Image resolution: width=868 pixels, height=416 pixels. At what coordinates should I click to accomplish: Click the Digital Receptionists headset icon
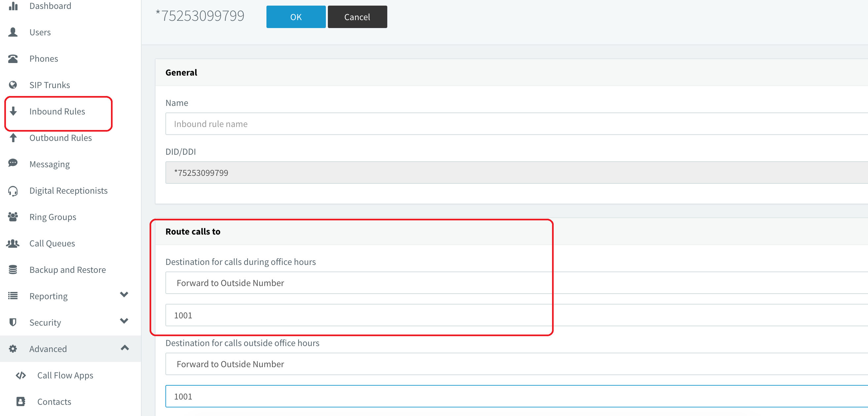[13, 191]
